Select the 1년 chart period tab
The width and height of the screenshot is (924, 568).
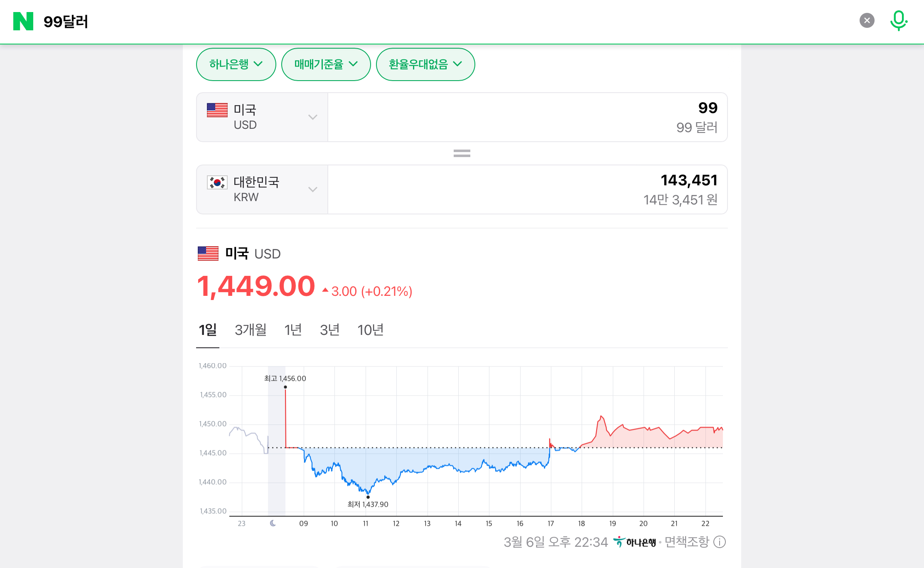[293, 330]
